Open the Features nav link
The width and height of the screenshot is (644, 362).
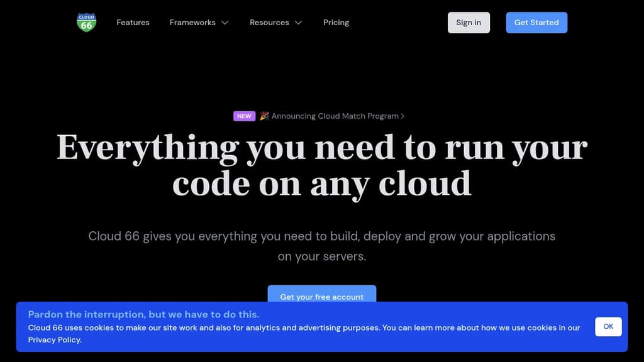coord(133,23)
